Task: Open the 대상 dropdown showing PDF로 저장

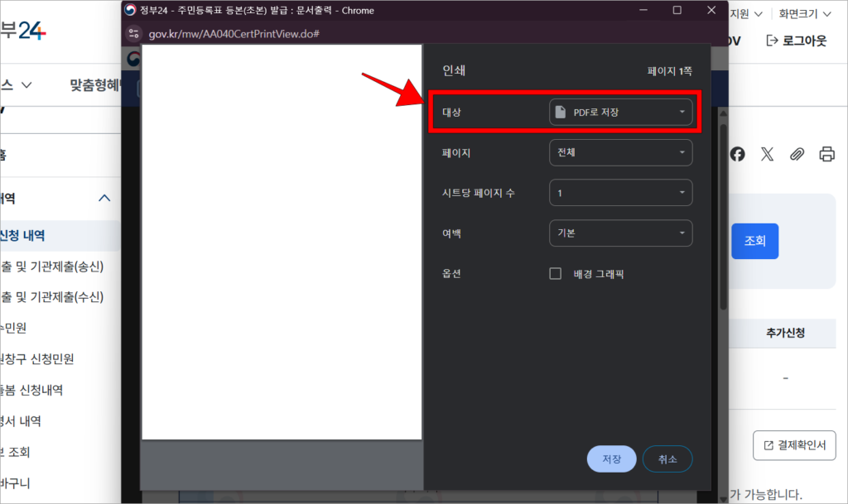Action: click(620, 112)
